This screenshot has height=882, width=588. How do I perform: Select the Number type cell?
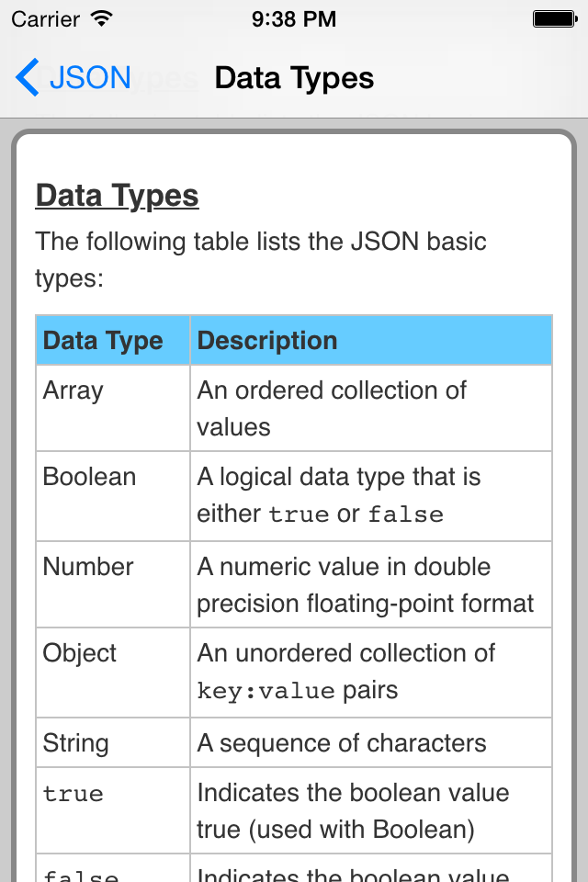[x=88, y=567]
